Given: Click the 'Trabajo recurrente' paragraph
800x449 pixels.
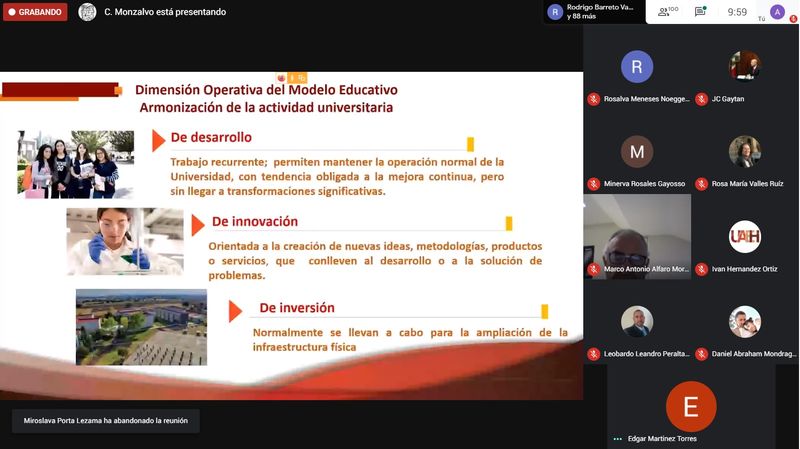Looking at the screenshot, I should click(337, 177).
